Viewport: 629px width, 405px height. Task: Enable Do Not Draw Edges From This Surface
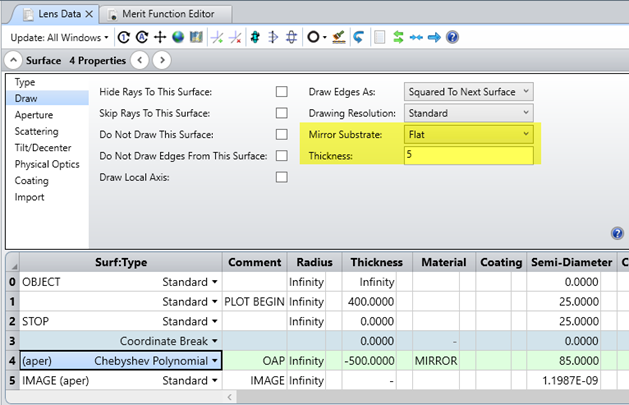click(282, 156)
